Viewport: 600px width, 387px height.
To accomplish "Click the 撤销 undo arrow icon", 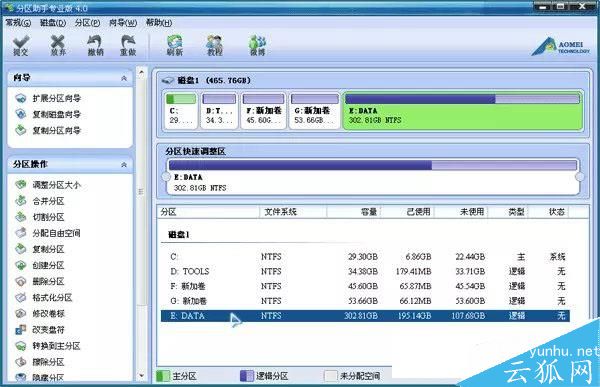I will point(95,46).
